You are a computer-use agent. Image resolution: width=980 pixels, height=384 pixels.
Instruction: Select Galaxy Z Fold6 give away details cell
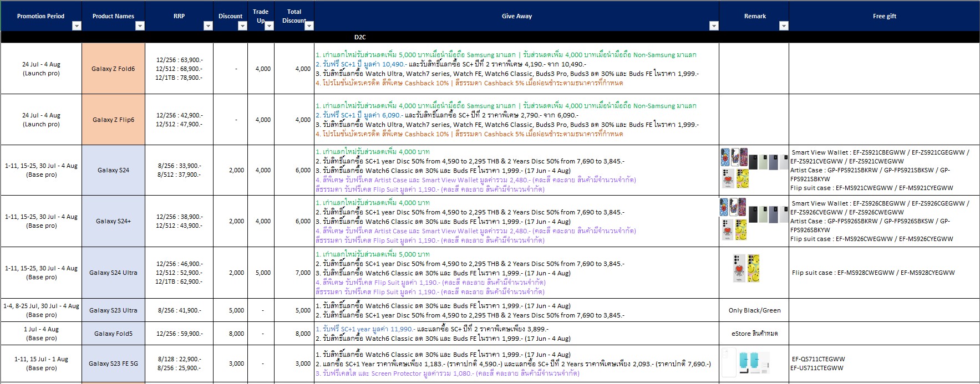coord(516,69)
